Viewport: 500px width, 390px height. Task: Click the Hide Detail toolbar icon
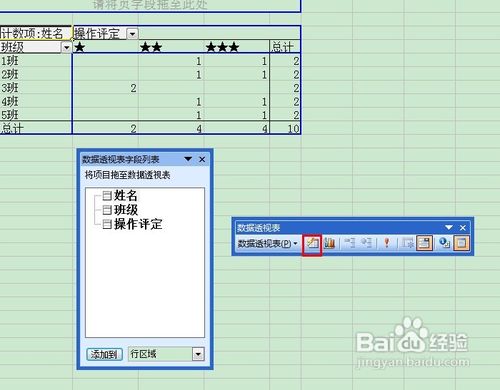pos(349,243)
